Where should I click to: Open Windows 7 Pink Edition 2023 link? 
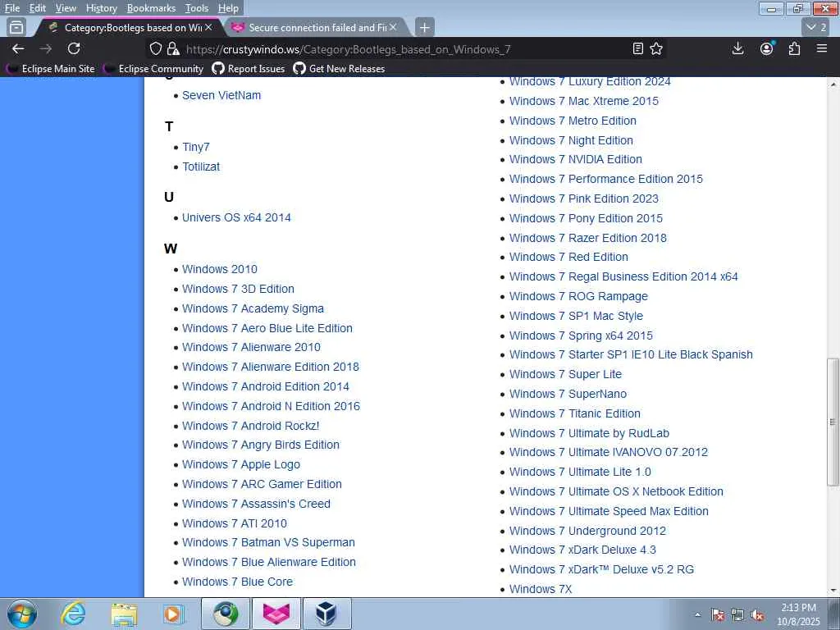coord(584,199)
